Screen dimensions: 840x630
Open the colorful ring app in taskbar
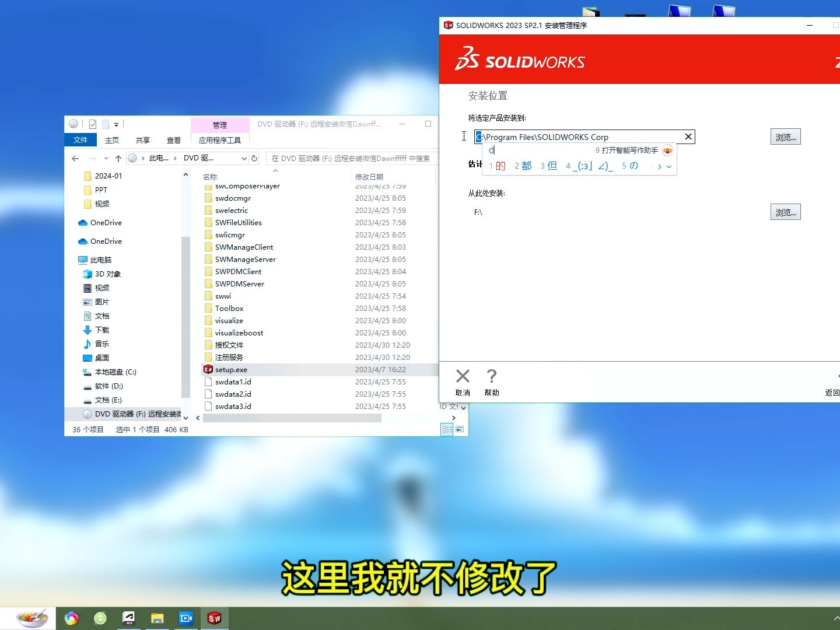(x=71, y=618)
